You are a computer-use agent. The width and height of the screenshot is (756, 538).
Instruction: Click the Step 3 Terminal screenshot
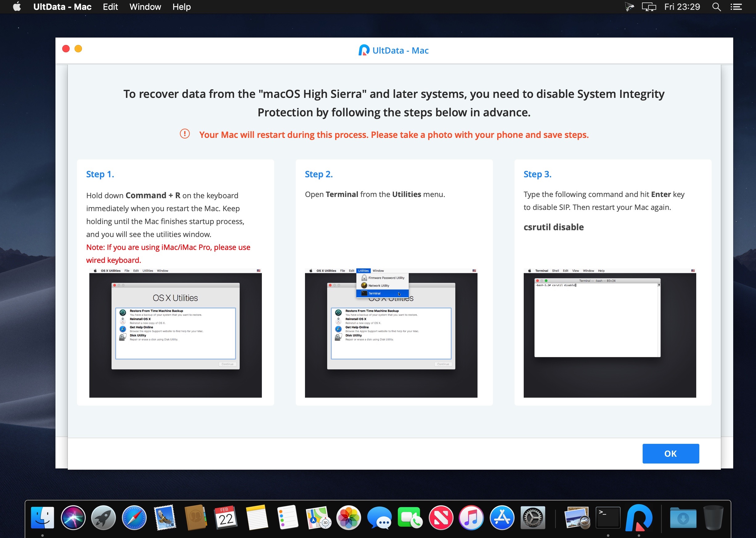[x=609, y=333]
